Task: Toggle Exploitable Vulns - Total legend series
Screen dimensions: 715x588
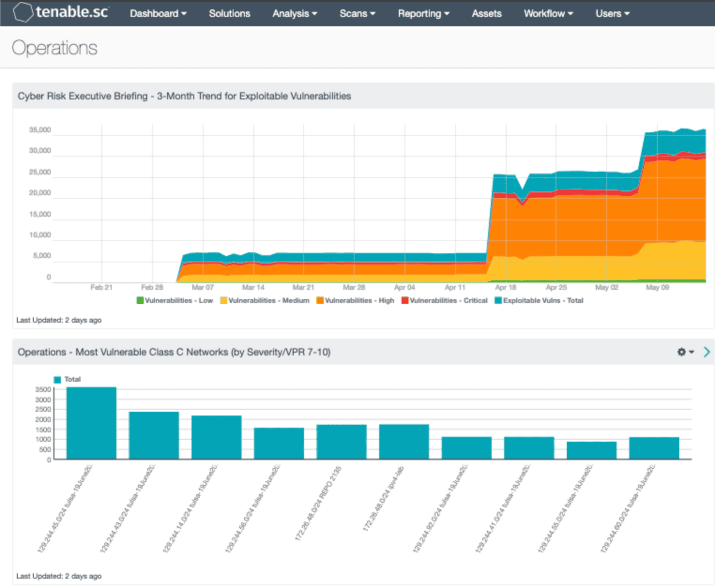Action: point(539,301)
